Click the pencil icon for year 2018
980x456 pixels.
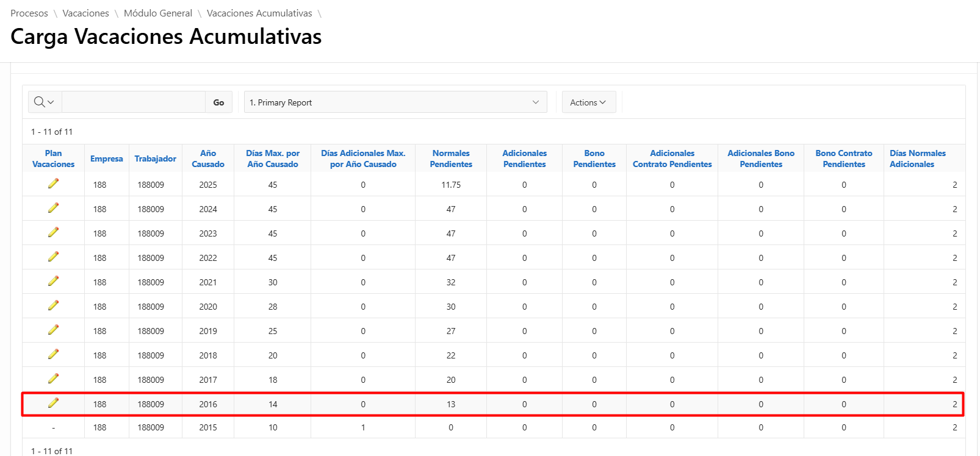pos(54,354)
